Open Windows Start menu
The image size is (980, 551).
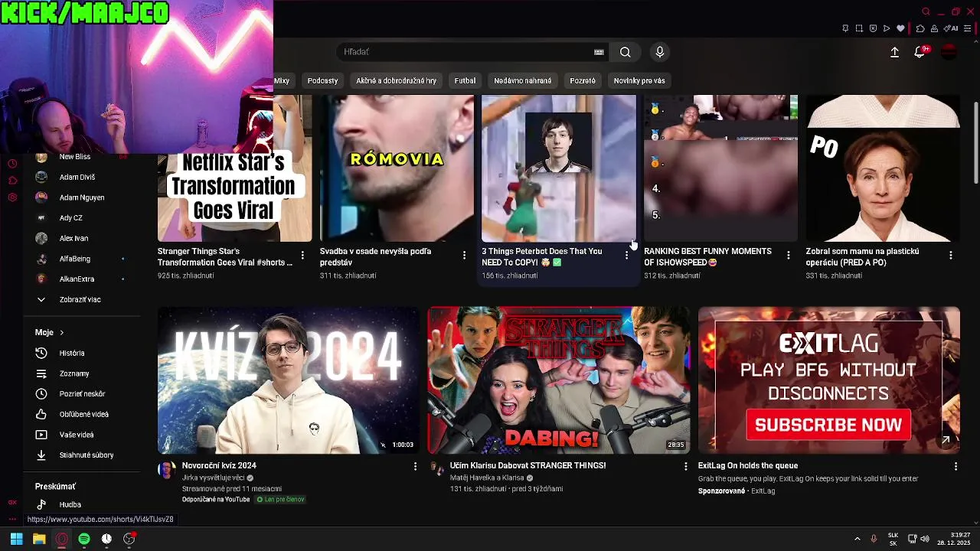point(16,539)
